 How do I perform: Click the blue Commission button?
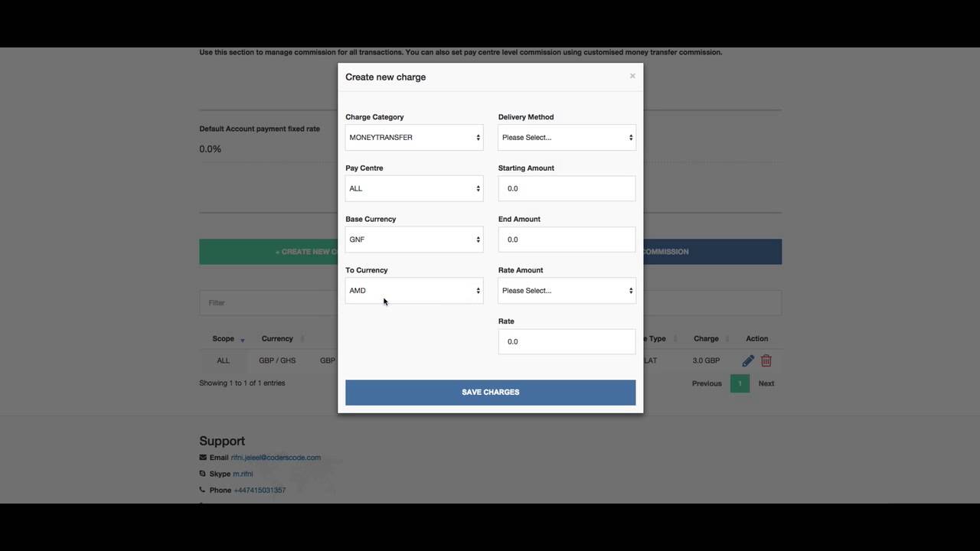pos(713,252)
